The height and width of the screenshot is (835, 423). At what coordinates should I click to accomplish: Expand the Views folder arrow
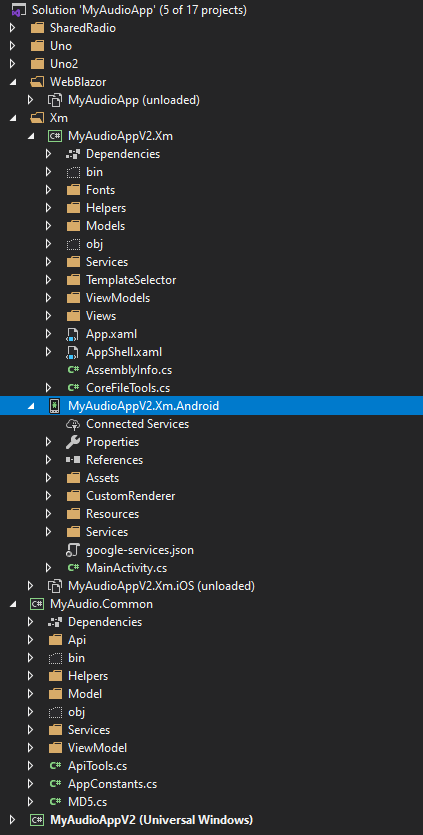pos(48,316)
